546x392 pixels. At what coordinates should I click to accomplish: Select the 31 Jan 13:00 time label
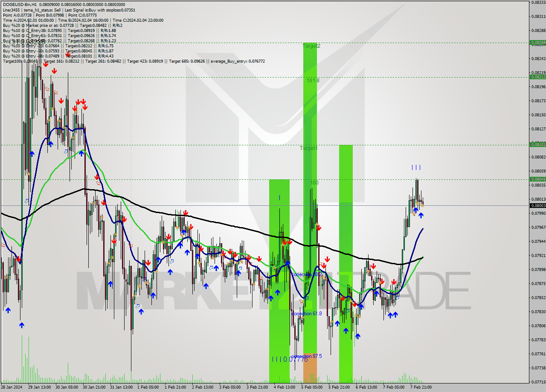(x=121, y=387)
